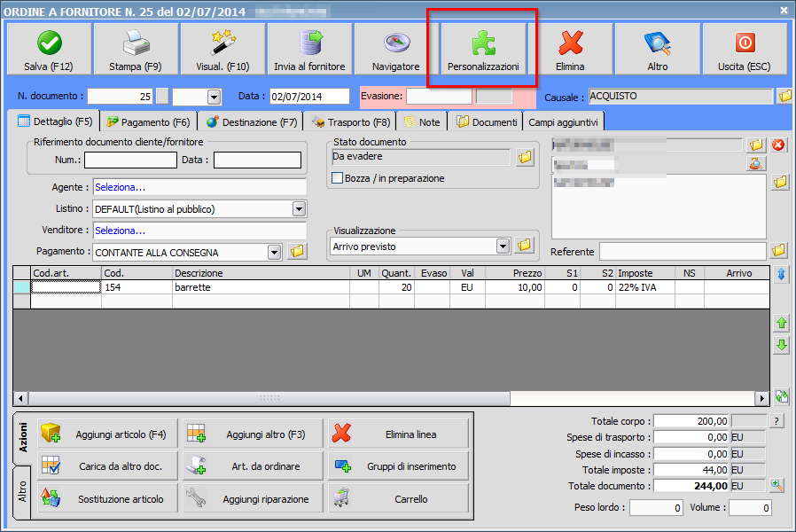The width and height of the screenshot is (796, 532).
Task: Print document with Stampa (F9)
Action: 136,50
